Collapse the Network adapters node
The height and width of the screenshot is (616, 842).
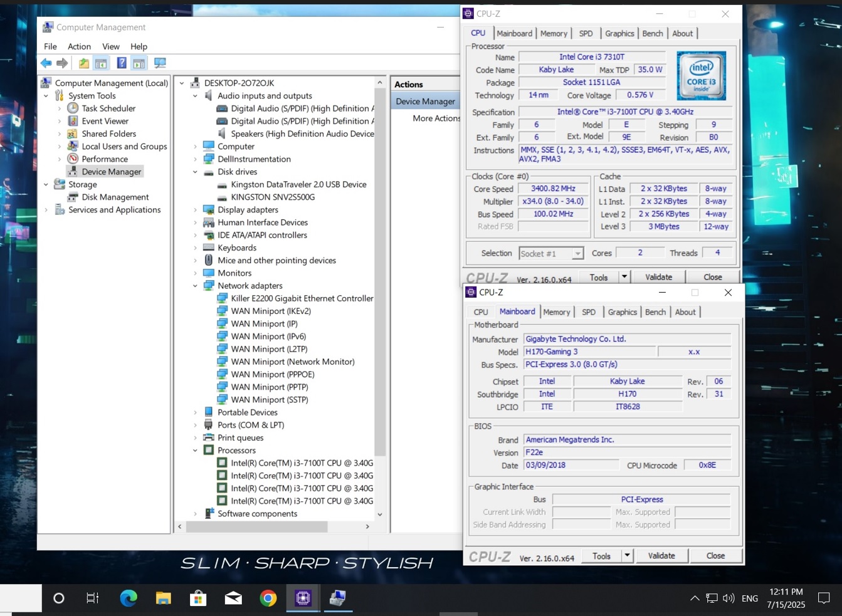coord(195,286)
